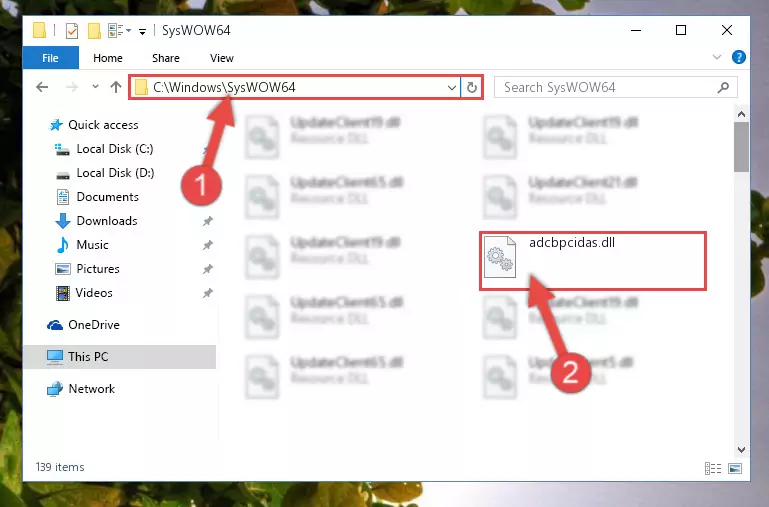Click the Music note icon
The height and width of the screenshot is (507, 769).
point(62,245)
